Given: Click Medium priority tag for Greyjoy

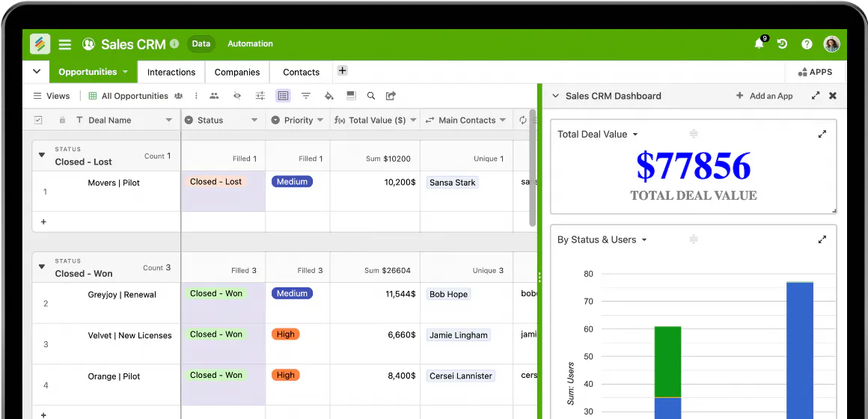Looking at the screenshot, I should (292, 293).
